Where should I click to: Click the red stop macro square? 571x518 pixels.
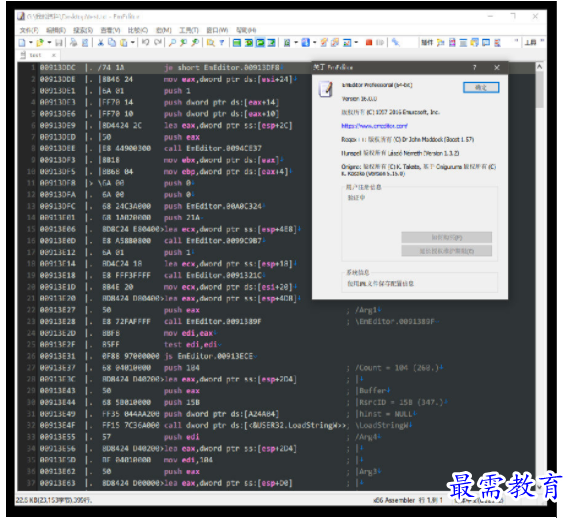click(369, 43)
